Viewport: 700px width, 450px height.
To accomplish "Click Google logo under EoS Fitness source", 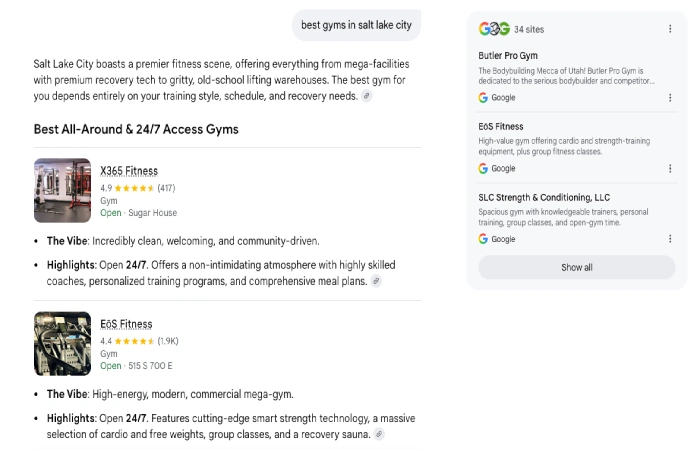I will click(483, 169).
